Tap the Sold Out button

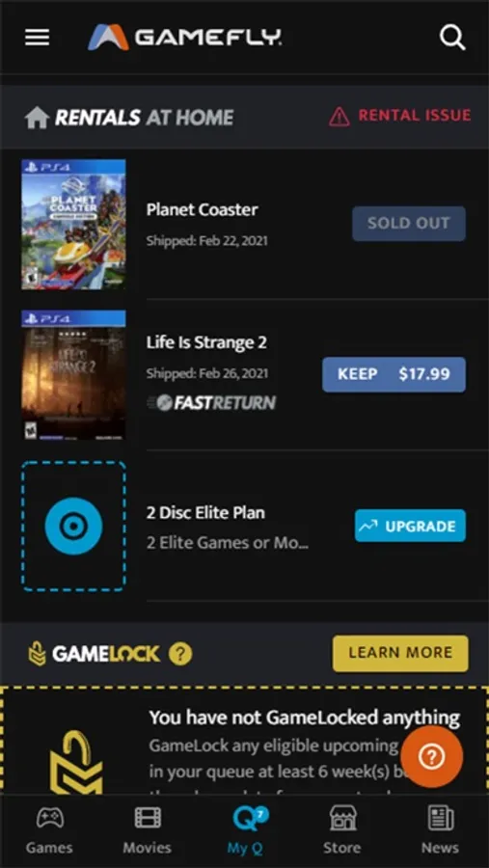(409, 223)
